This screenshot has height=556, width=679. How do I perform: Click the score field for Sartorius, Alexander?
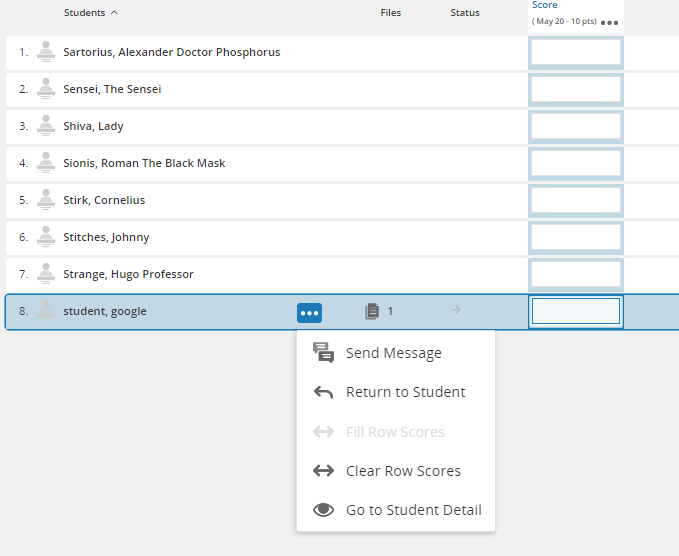575,52
